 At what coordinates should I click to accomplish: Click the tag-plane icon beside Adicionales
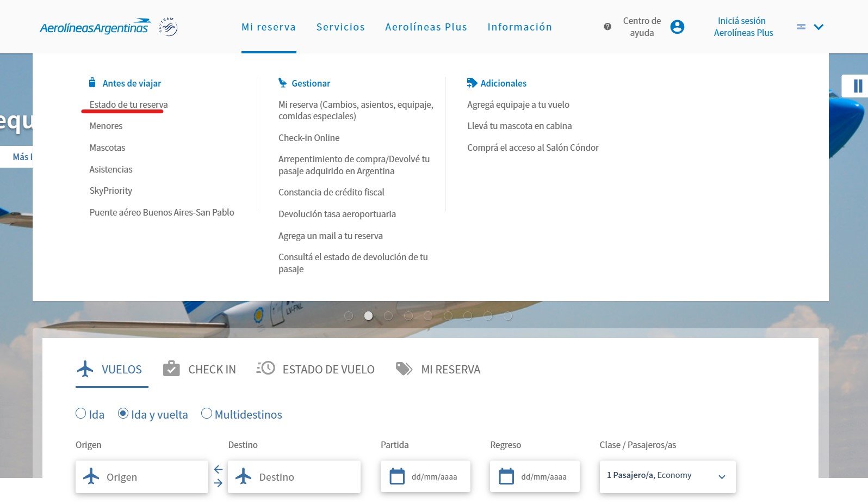pos(472,83)
